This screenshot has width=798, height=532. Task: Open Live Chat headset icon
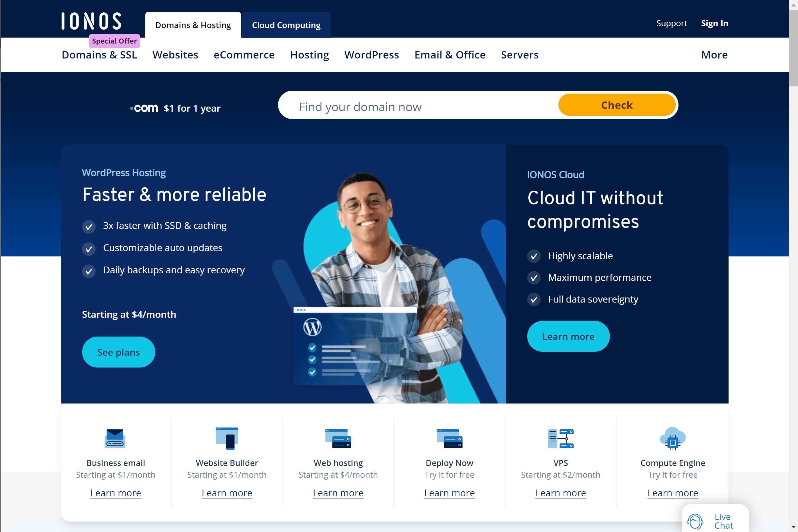click(x=695, y=522)
